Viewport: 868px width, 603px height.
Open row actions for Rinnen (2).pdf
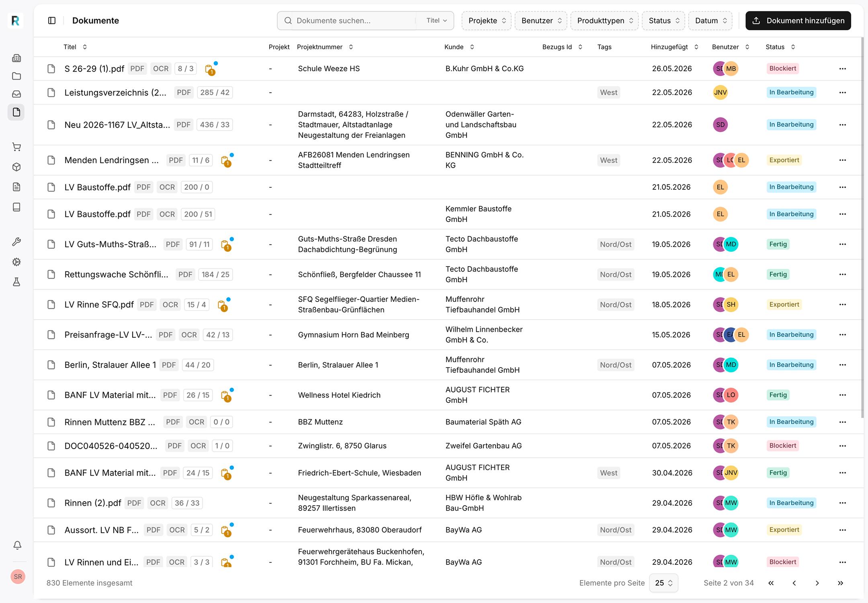pos(843,503)
